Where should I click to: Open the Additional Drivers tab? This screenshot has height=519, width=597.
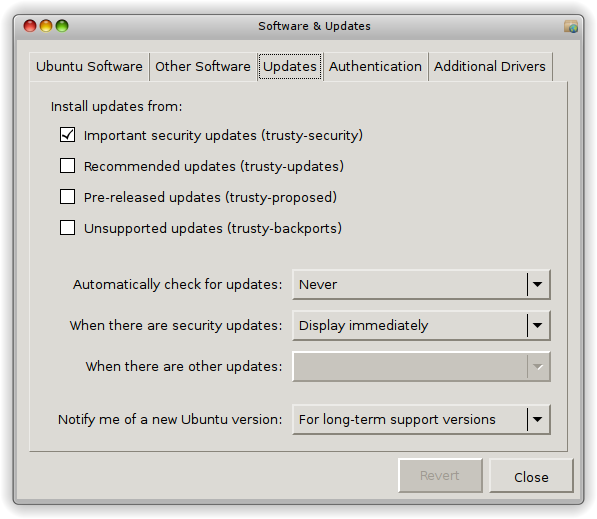point(490,67)
